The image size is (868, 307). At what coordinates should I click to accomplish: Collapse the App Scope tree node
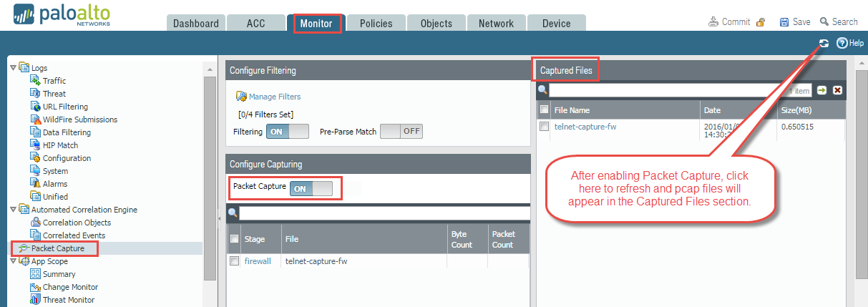[x=12, y=261]
